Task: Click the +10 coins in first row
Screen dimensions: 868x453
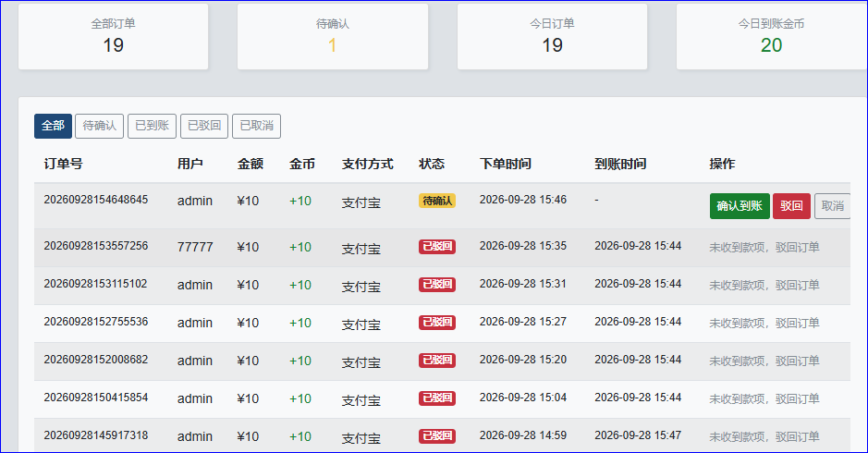Action: 300,201
